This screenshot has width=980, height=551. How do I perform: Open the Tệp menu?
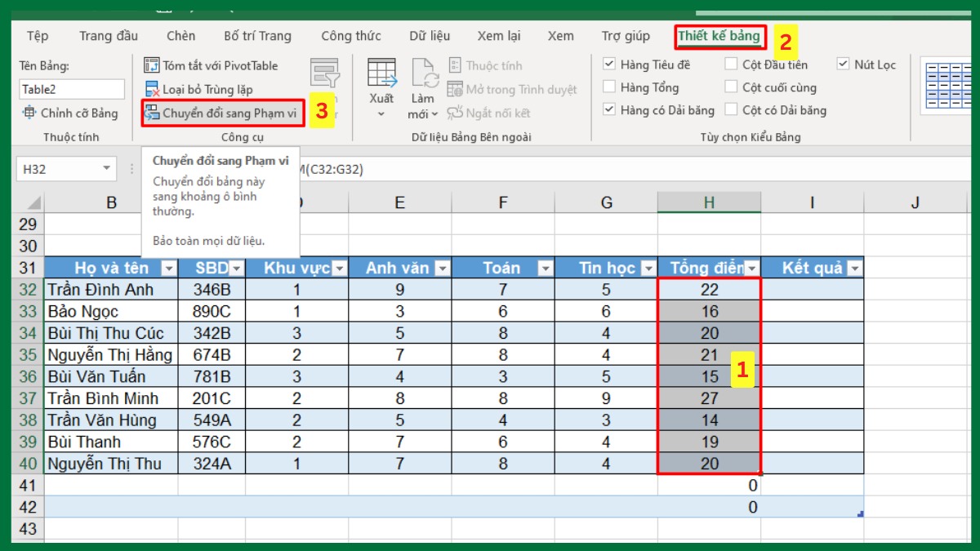tap(36, 36)
